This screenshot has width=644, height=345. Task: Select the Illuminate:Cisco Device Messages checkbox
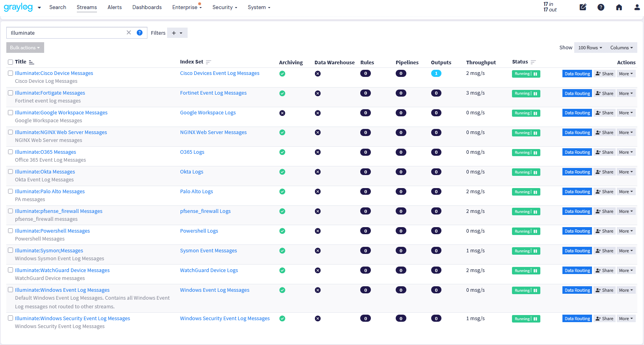[11, 73]
